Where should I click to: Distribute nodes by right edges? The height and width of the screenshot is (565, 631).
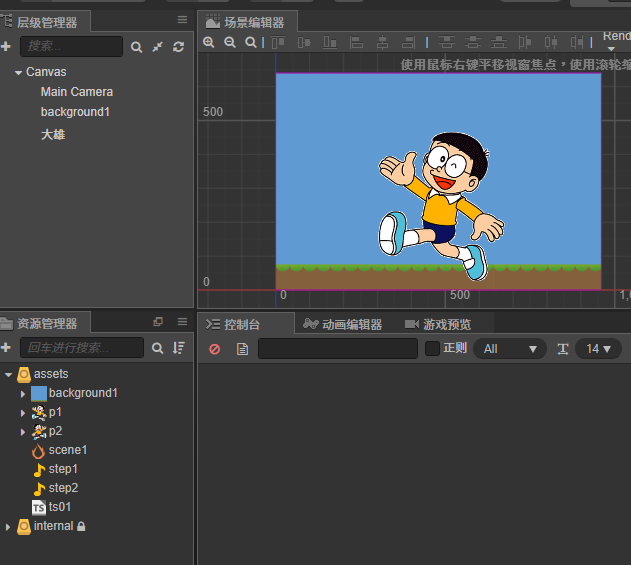pyautogui.click(x=577, y=42)
